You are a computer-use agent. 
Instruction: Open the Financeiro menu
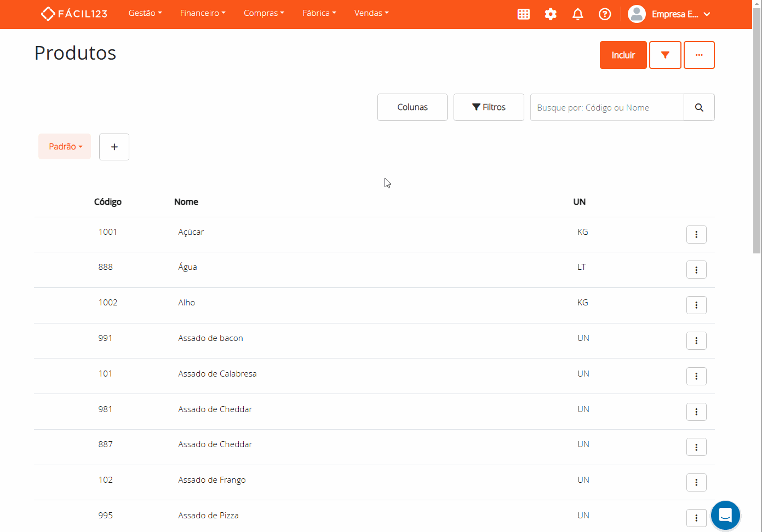(202, 13)
